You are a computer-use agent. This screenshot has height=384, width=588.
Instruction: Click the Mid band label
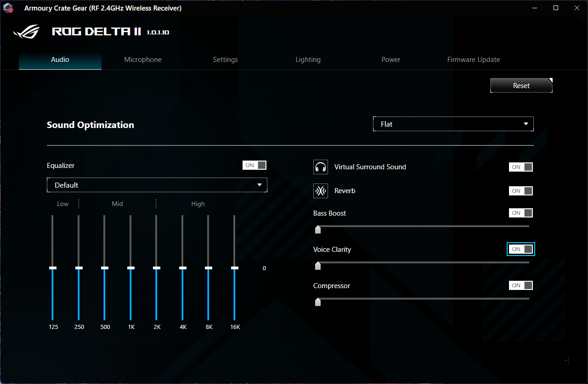[x=118, y=204]
